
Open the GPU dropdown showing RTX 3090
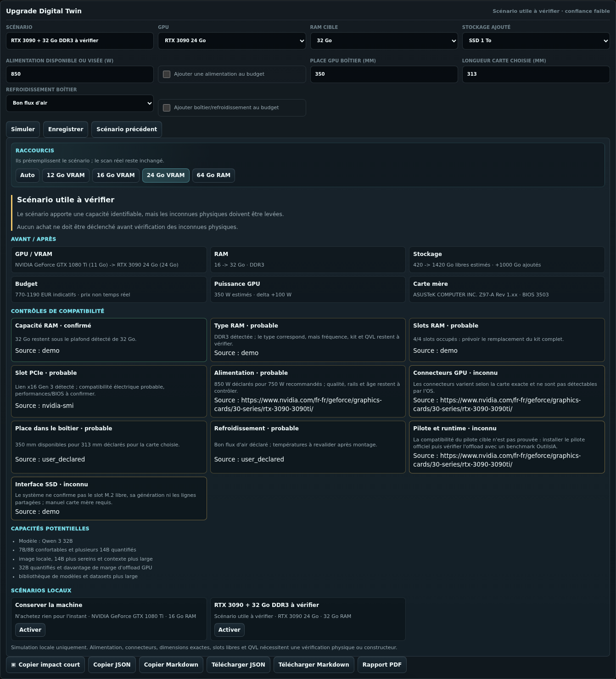pos(232,41)
